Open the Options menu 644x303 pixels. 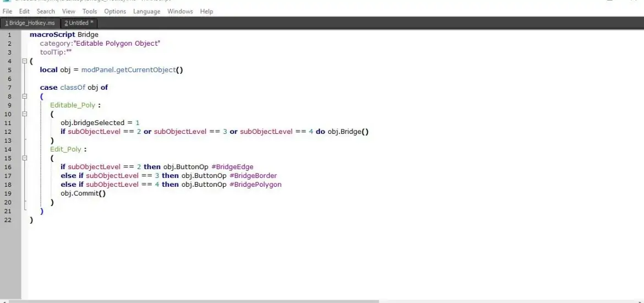(115, 11)
